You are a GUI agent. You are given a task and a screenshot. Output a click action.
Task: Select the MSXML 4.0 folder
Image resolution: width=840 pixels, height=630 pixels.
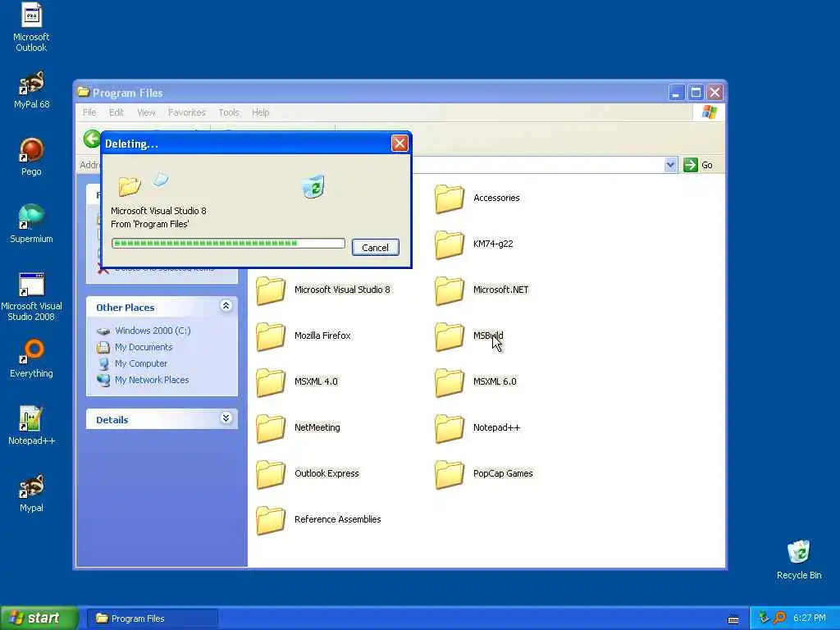click(x=297, y=382)
